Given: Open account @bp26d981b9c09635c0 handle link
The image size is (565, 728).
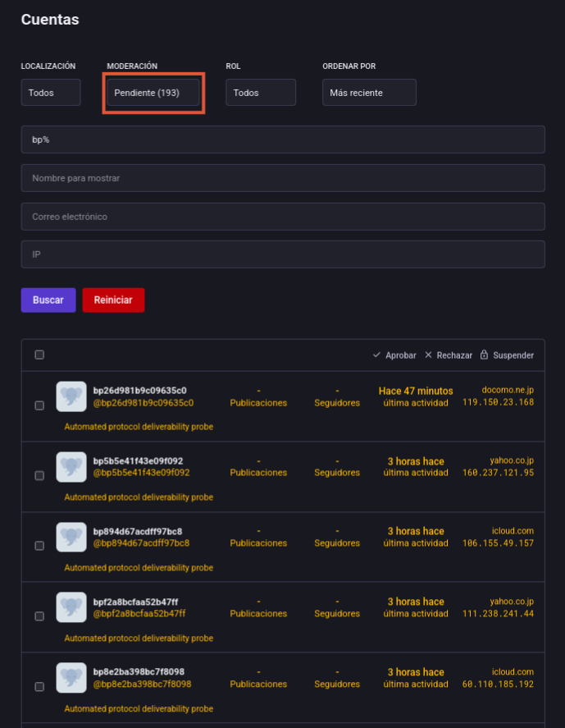Looking at the screenshot, I should pyautogui.click(x=144, y=403).
